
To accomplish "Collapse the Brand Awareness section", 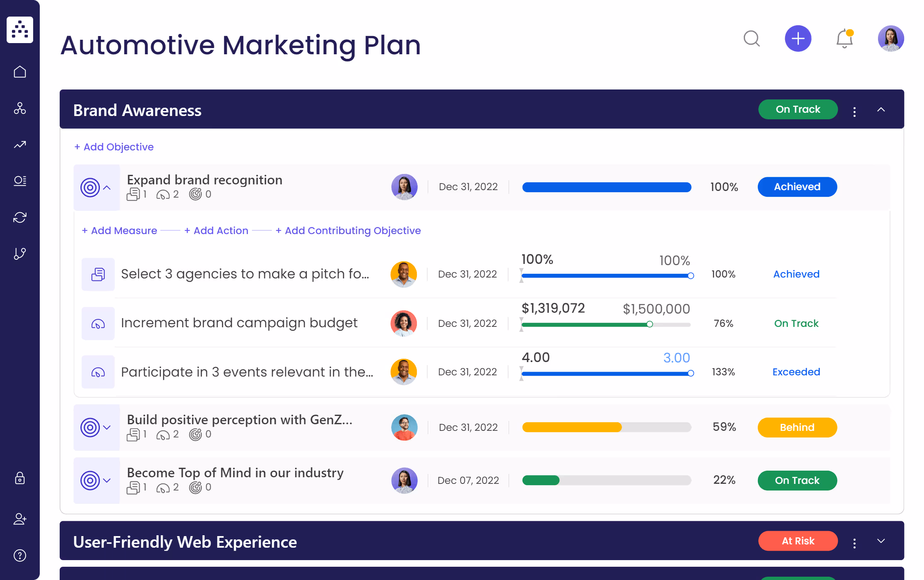I will pos(881,109).
